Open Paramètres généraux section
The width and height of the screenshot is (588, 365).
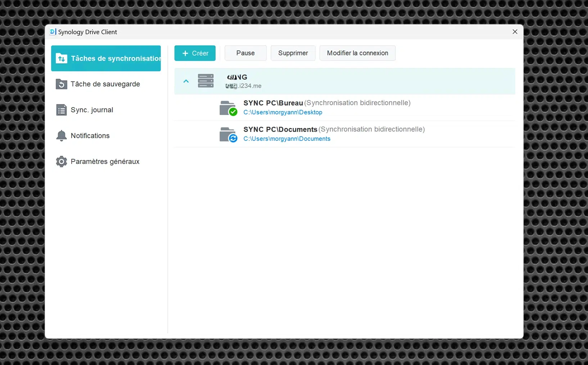(x=106, y=161)
